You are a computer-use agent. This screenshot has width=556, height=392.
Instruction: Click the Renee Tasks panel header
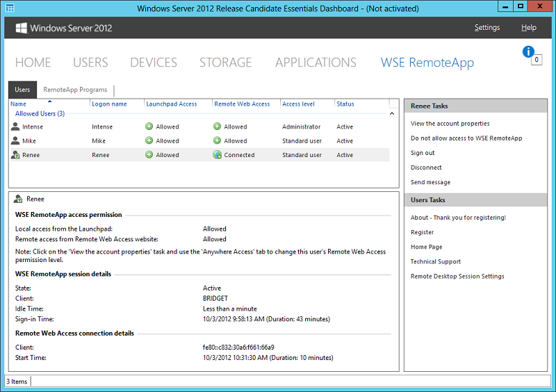point(475,106)
